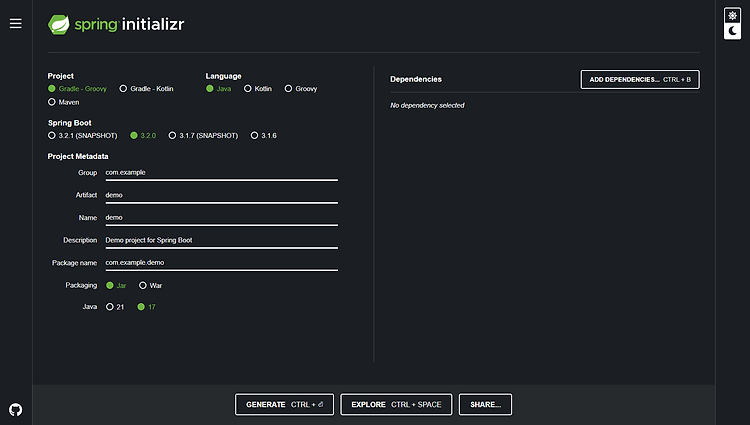Screen dimensions: 750x425
Task: Choose Kotlin language
Action: pos(258,88)
